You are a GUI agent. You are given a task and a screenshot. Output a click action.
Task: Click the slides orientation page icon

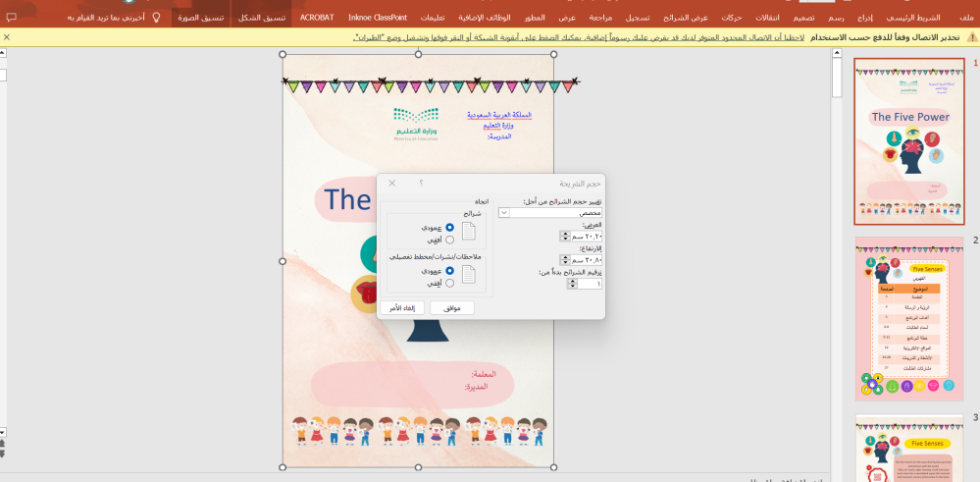pyautogui.click(x=469, y=232)
